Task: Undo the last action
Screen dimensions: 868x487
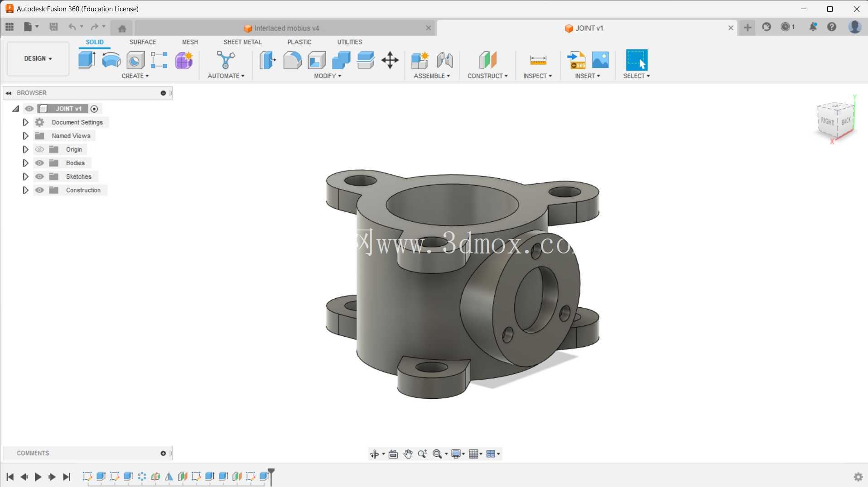Action: (72, 27)
